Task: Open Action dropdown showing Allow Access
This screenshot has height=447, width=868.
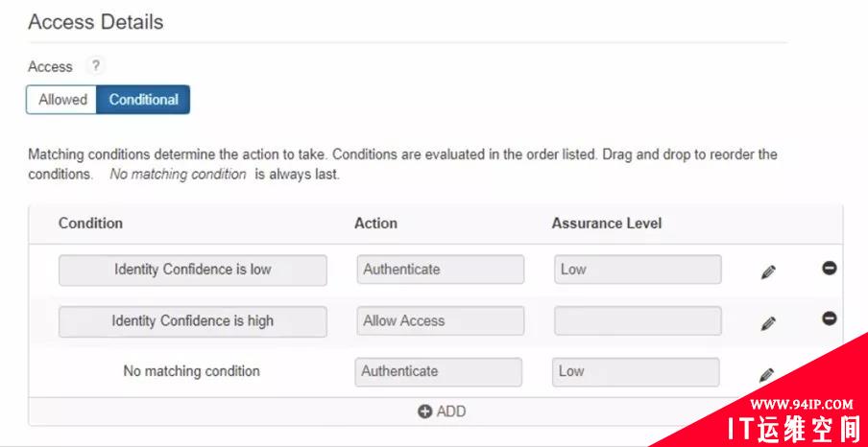Action: tap(440, 321)
